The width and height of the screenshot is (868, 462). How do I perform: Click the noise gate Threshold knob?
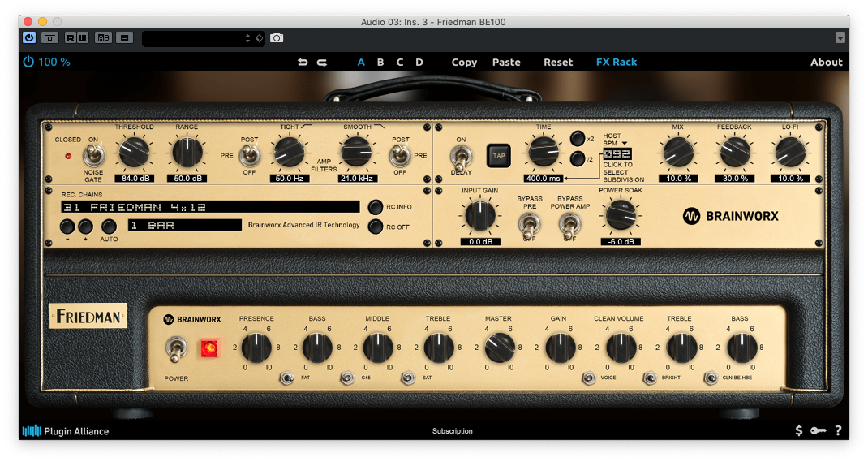click(x=134, y=153)
